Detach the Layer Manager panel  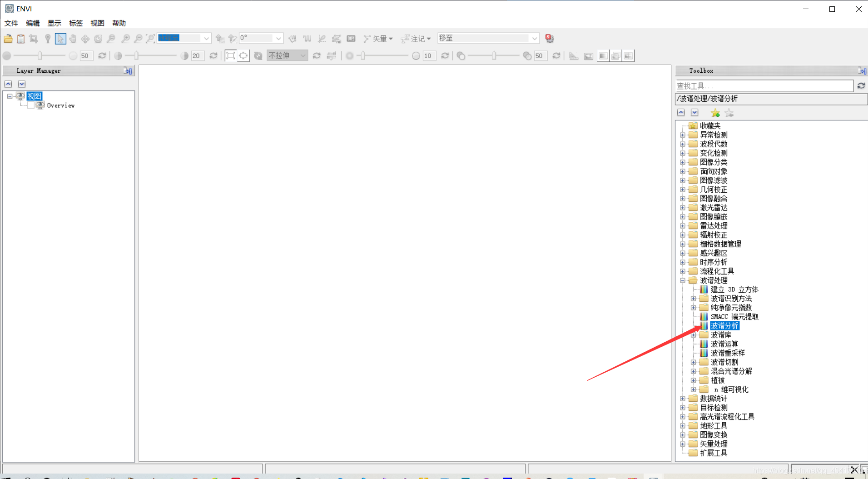click(128, 71)
